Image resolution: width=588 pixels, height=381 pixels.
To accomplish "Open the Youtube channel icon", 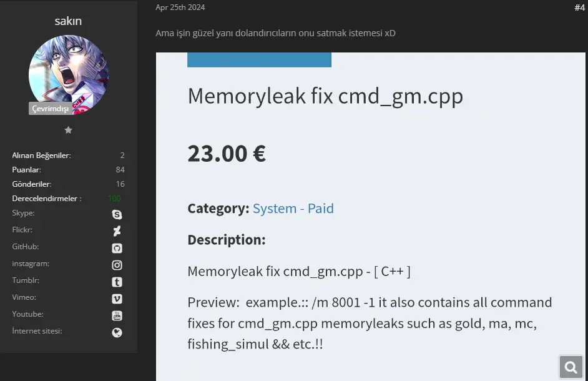I will [117, 315].
